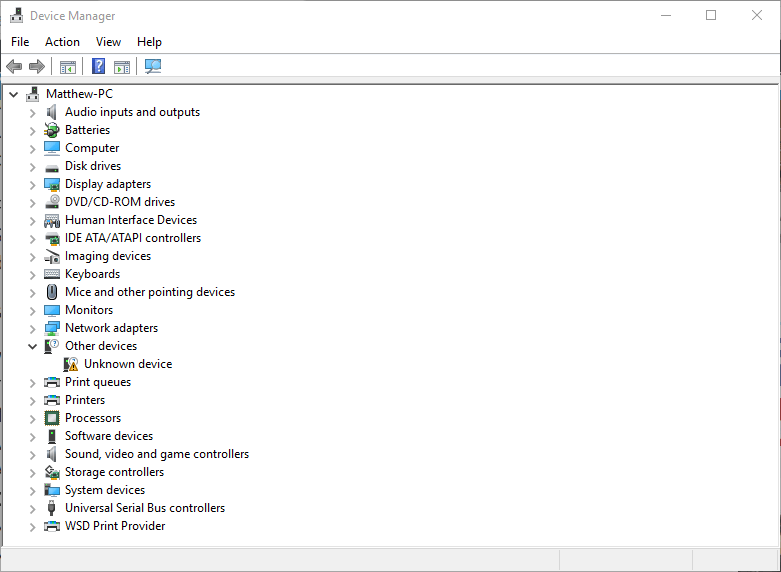Click the Forward arrow toolbar icon
Image resolution: width=781 pixels, height=572 pixels.
pos(37,66)
